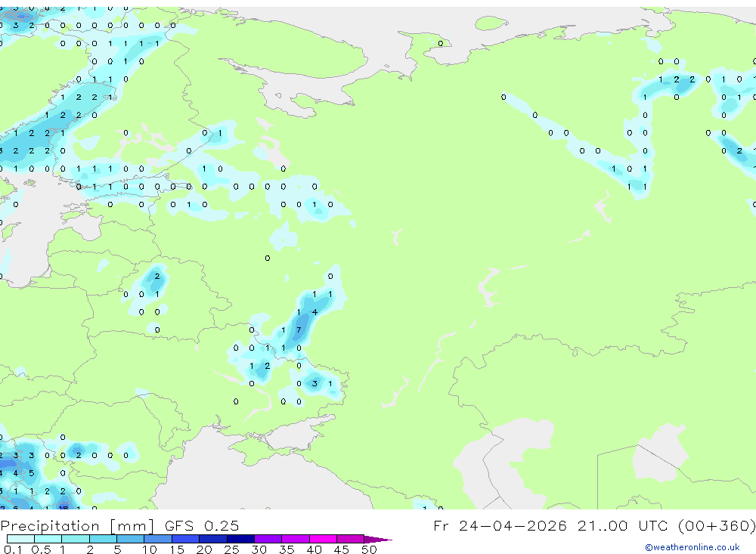Click the '25' label on the legend scale

pyautogui.click(x=231, y=549)
